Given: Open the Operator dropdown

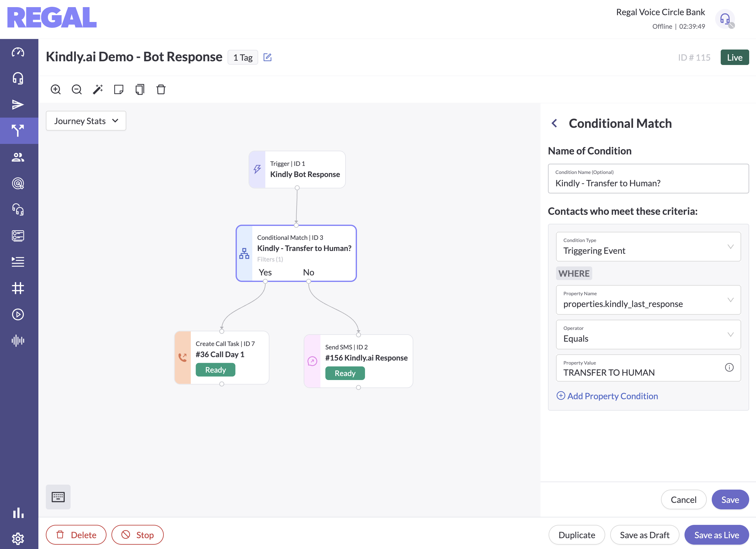Looking at the screenshot, I should (x=648, y=335).
